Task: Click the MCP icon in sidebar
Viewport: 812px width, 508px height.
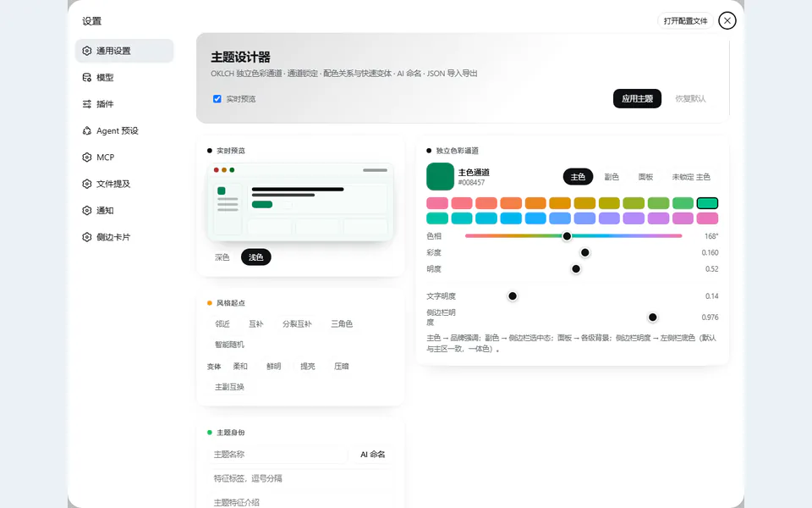Action: (x=86, y=157)
